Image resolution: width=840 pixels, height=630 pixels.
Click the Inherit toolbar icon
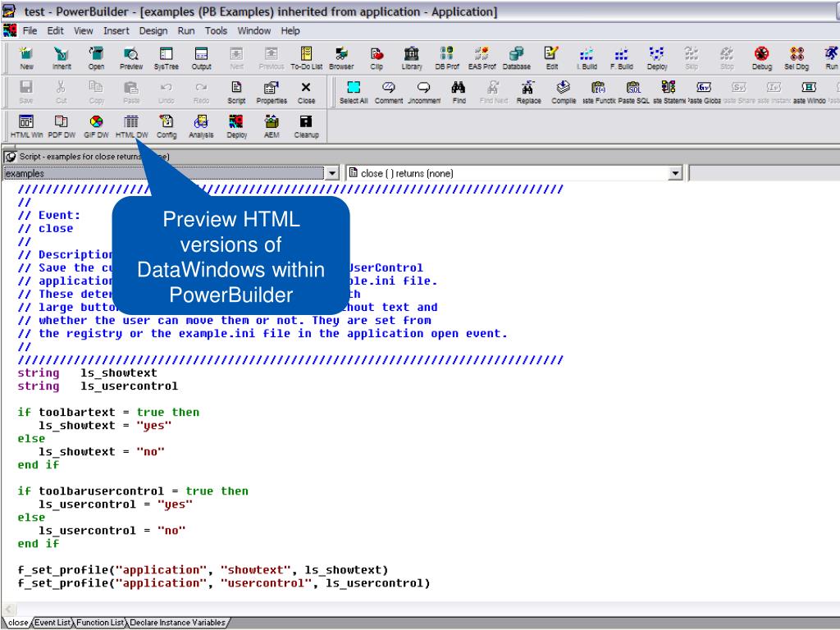[x=62, y=58]
